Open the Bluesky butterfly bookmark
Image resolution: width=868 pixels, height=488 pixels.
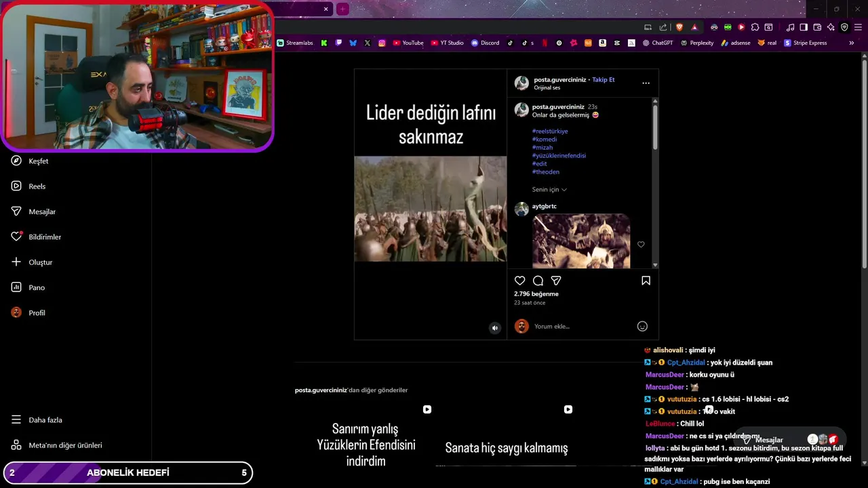[353, 43]
